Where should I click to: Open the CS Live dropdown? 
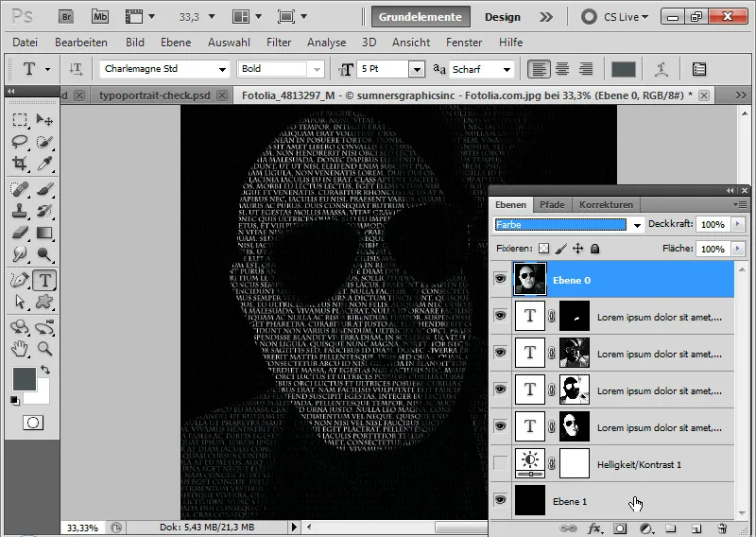coord(626,17)
